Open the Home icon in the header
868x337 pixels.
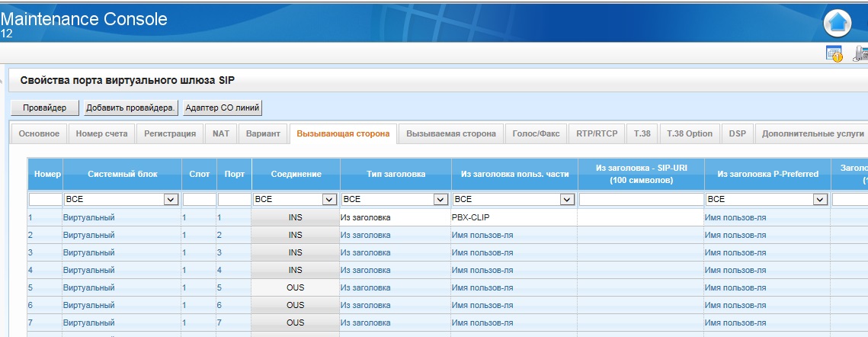click(x=838, y=23)
